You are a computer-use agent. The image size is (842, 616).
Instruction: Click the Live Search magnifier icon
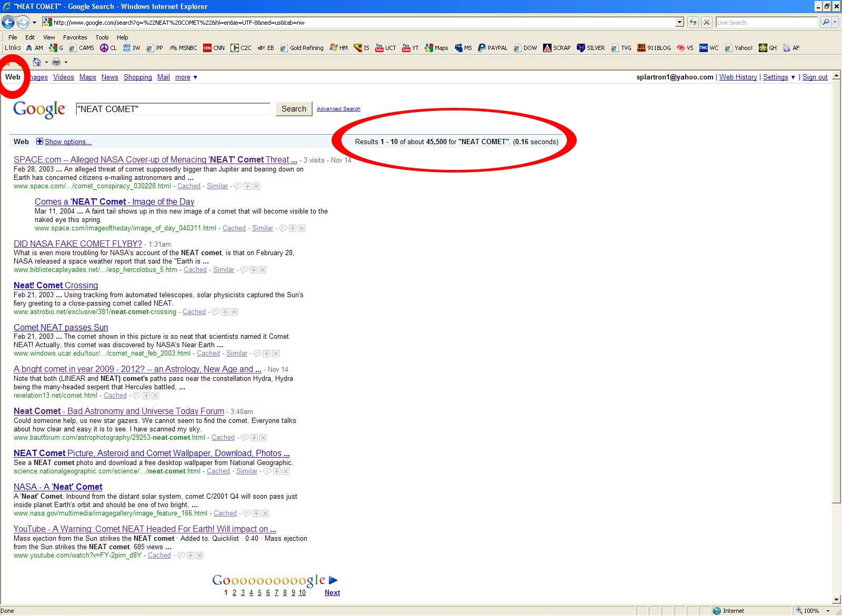826,22
